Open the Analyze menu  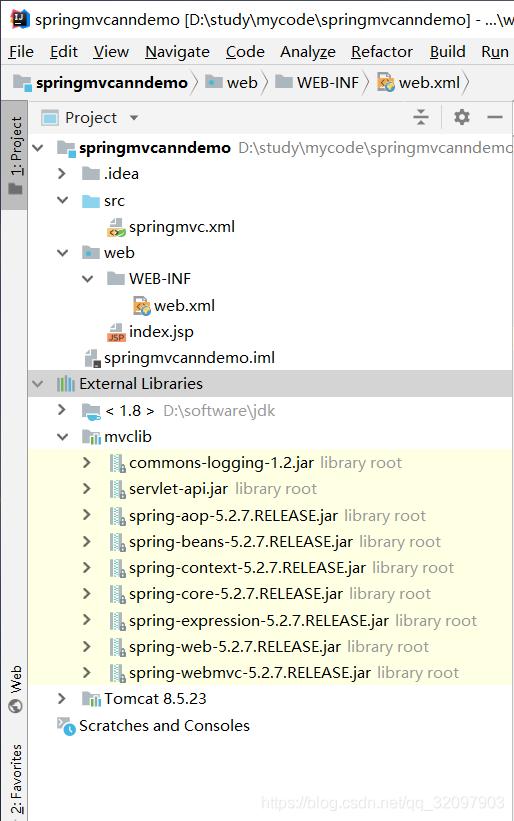coord(308,52)
